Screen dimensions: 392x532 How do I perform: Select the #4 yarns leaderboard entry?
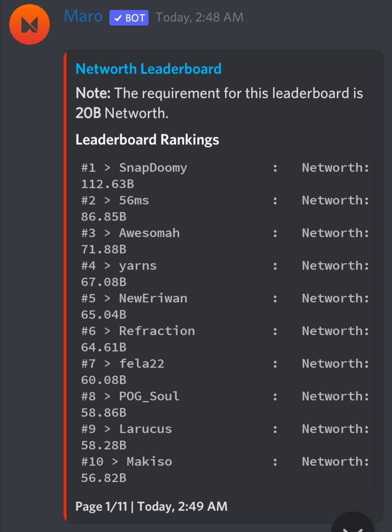(x=225, y=274)
